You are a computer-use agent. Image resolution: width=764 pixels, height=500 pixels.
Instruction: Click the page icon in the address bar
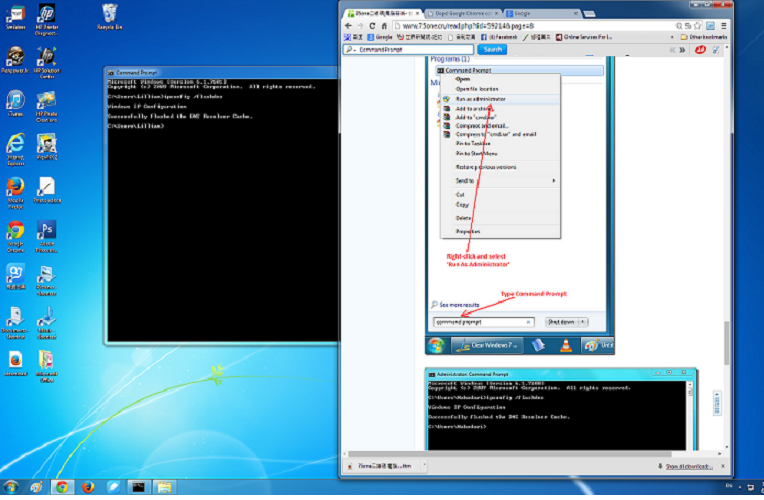(397, 26)
